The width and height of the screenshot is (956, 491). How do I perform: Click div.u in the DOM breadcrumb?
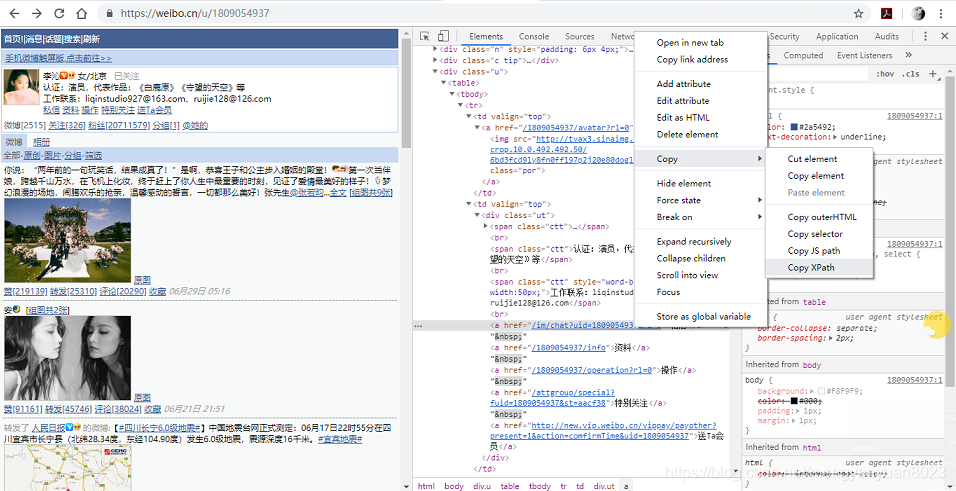(x=481, y=486)
